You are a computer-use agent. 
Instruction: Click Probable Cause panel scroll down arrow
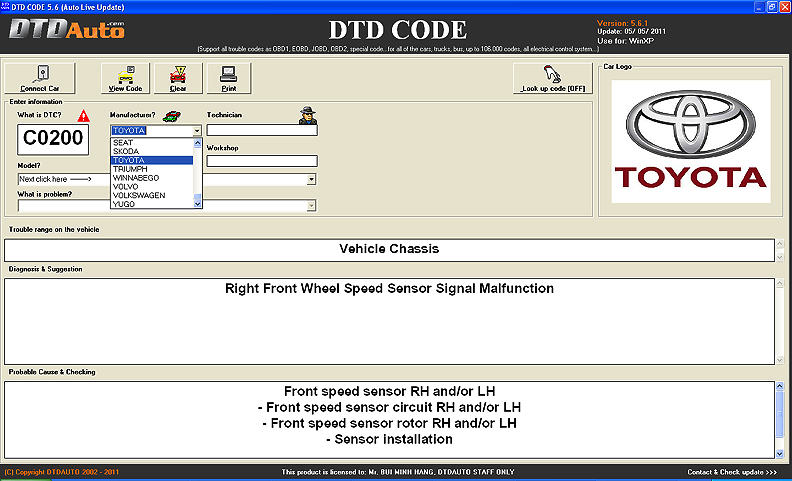tap(779, 454)
